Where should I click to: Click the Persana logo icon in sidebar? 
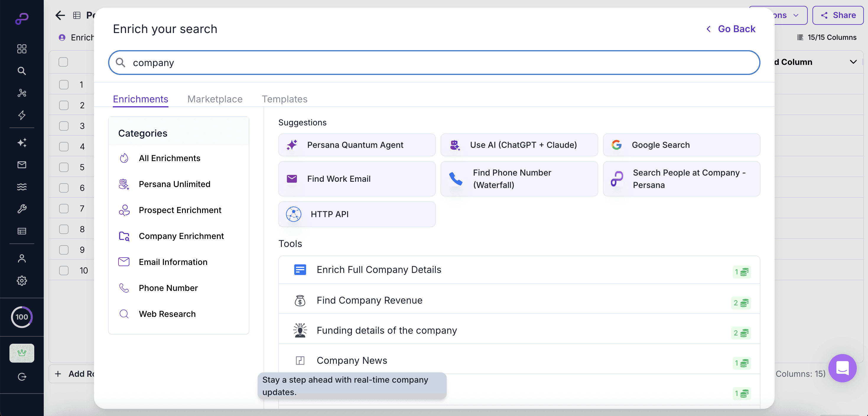[22, 19]
